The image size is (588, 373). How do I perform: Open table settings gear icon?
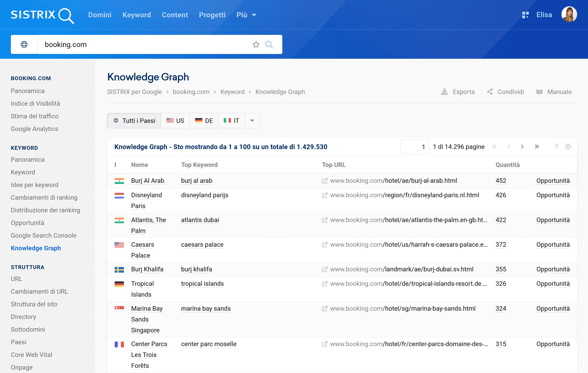click(568, 147)
